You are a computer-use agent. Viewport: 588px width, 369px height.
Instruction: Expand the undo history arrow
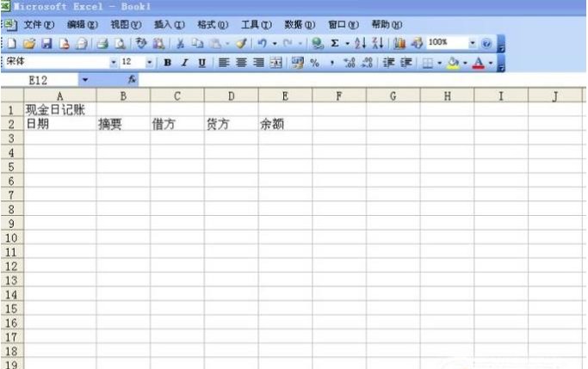[x=275, y=44]
